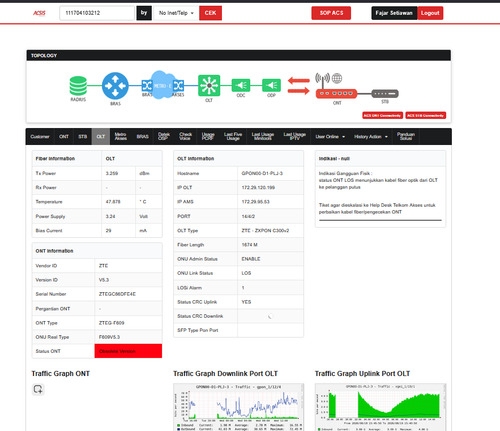Image resolution: width=500 pixels, height=431 pixels.
Task: Click the search number input field
Action: [97, 13]
